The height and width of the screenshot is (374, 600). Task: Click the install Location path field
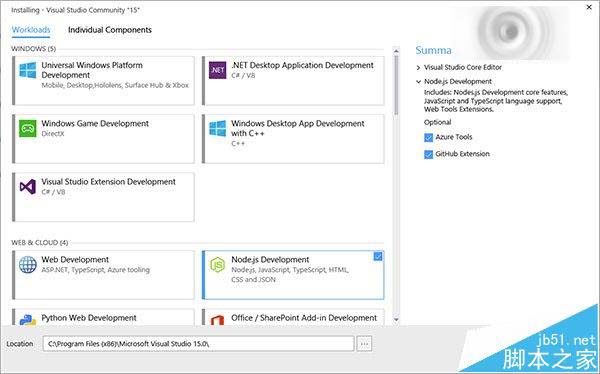point(198,344)
